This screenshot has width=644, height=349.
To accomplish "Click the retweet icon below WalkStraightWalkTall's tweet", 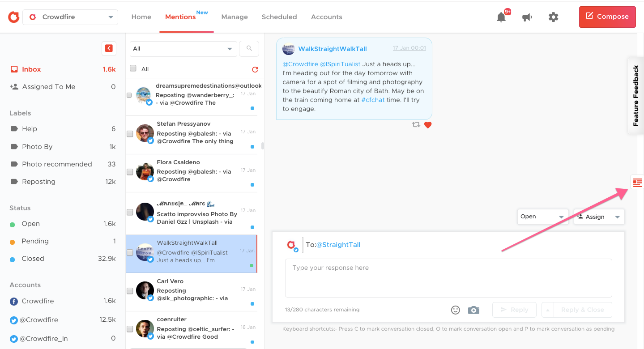I will 416,125.
